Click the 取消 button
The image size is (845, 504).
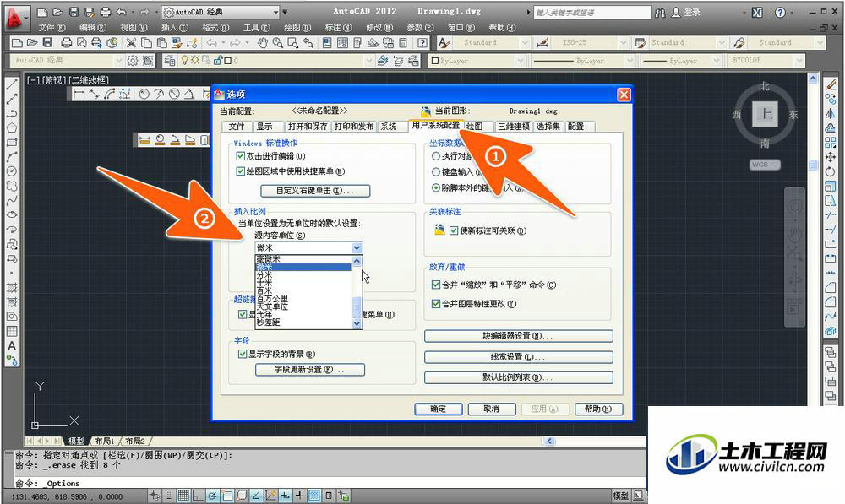click(x=492, y=409)
